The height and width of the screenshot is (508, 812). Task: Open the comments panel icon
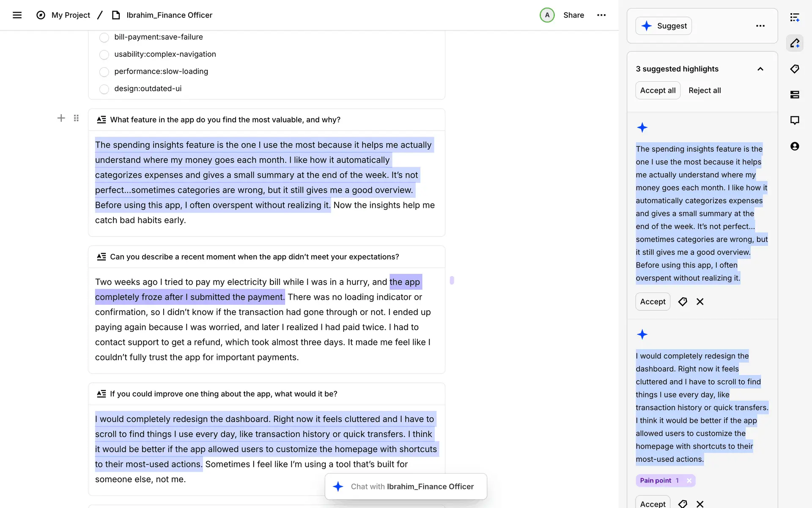click(795, 120)
